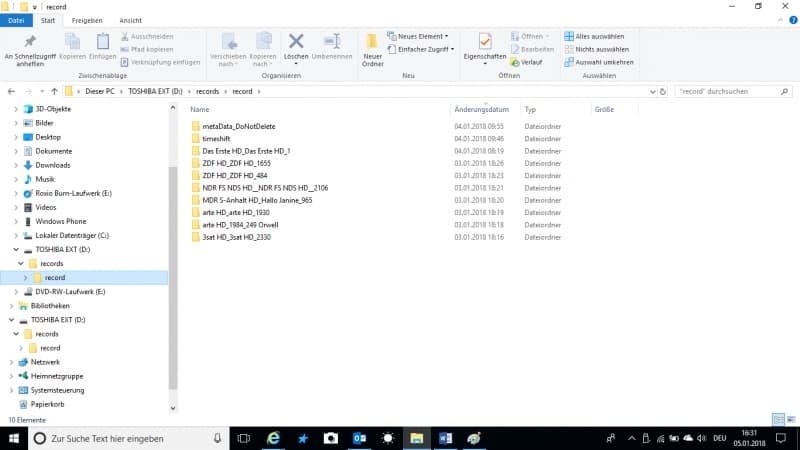Select the ZDF HD_ZDF HD_1655 folder
The height and width of the screenshot is (450, 800).
coord(236,163)
